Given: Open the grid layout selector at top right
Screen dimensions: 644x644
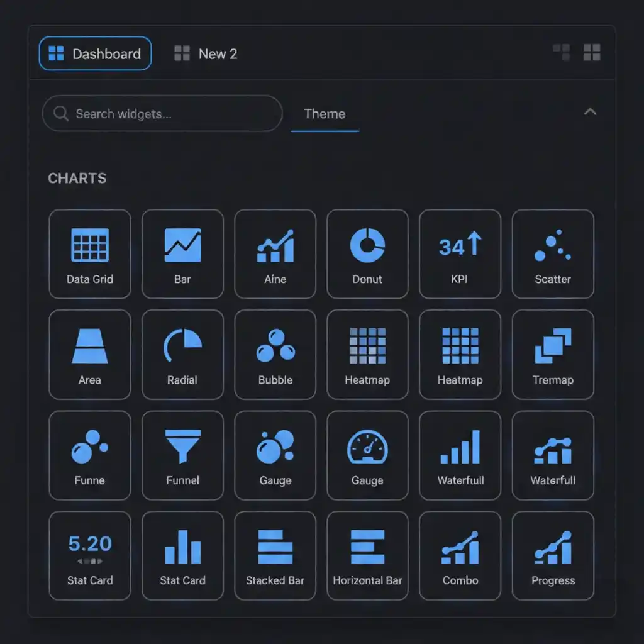Looking at the screenshot, I should (x=591, y=53).
